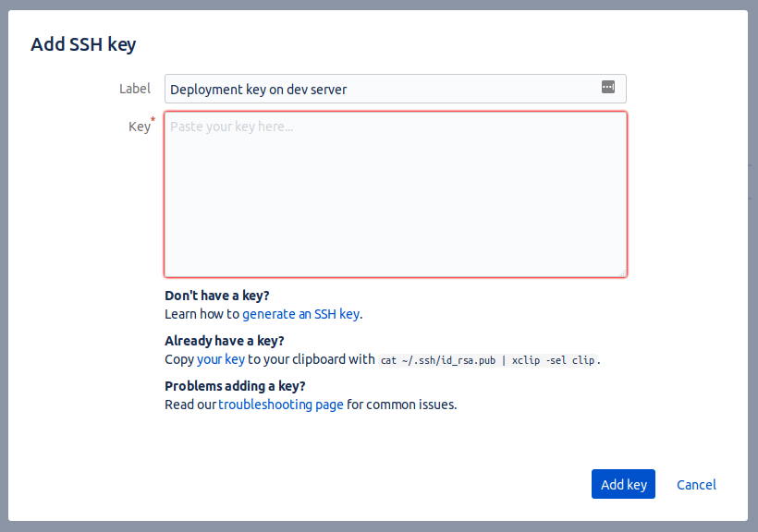Click the Label field caption text
This screenshot has height=532, width=758.
(135, 89)
